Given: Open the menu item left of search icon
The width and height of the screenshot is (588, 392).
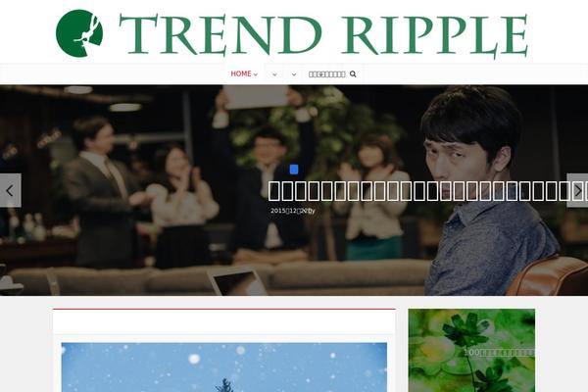Looking at the screenshot, I should 326,74.
